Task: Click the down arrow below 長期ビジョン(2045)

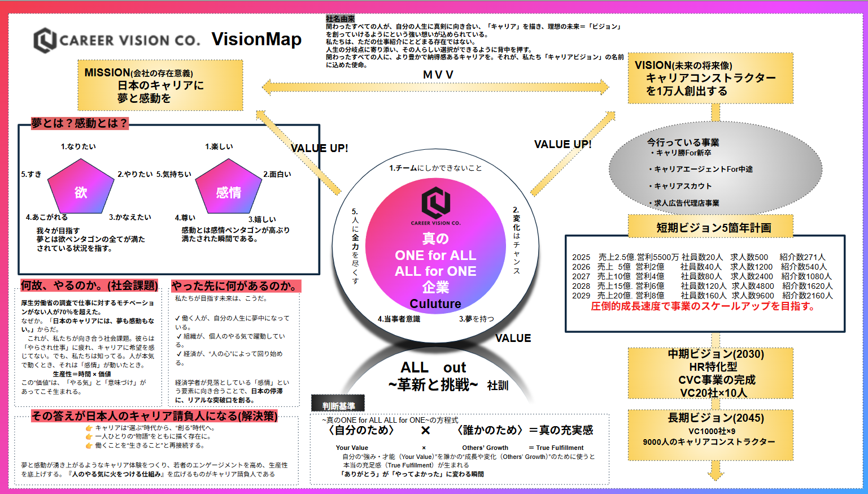Action: [716, 470]
